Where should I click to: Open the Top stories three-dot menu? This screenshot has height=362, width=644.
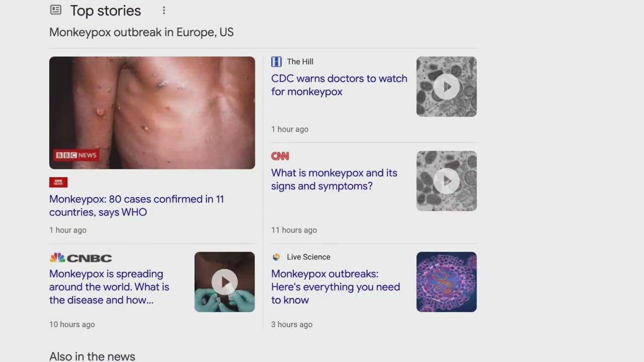tap(164, 11)
